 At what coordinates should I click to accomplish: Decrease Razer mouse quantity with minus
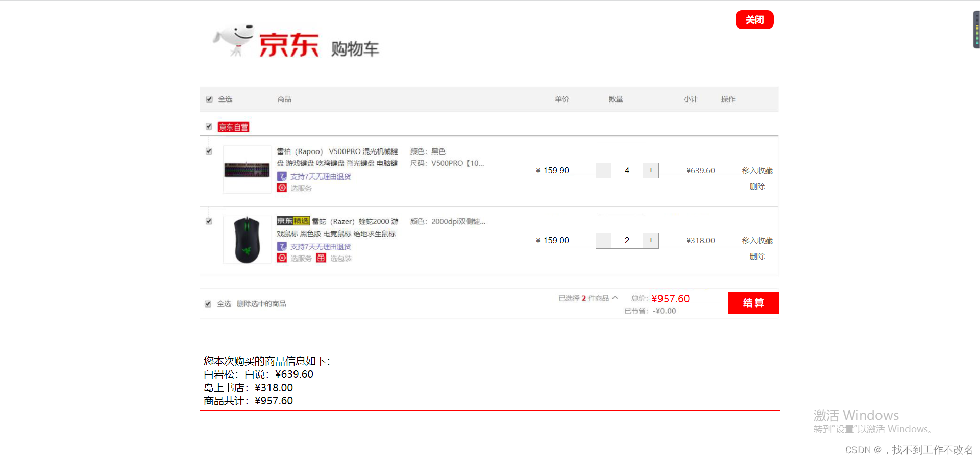(603, 241)
